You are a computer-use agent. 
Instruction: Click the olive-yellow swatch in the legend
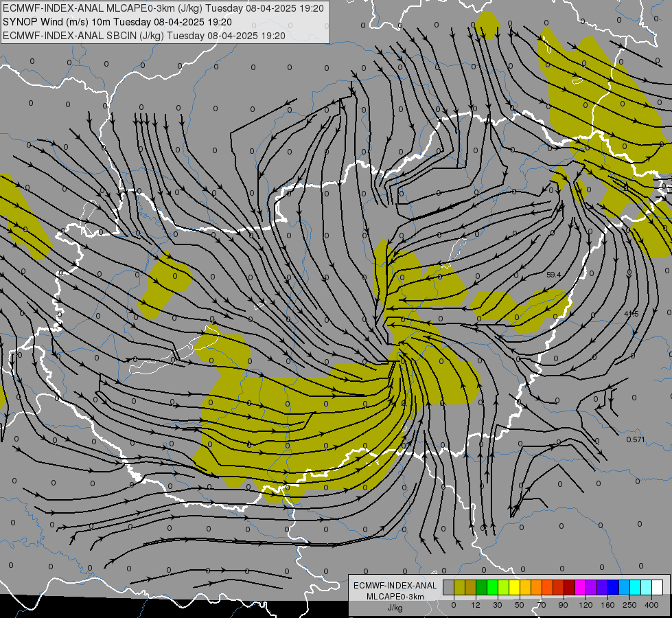click(x=459, y=587)
